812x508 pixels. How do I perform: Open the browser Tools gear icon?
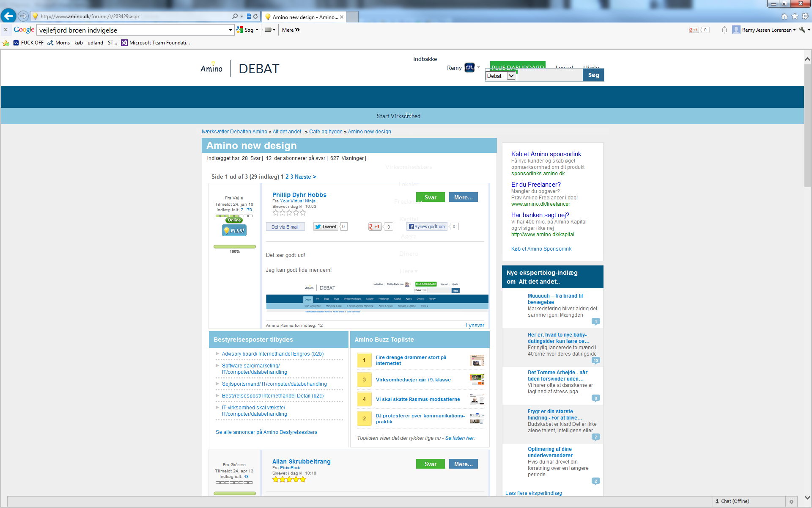805,16
